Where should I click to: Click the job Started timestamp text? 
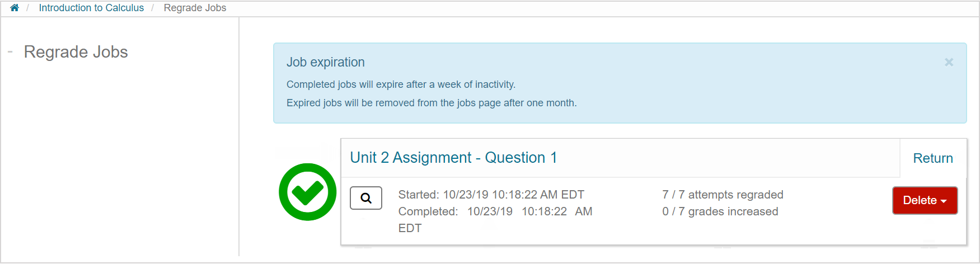tap(491, 195)
